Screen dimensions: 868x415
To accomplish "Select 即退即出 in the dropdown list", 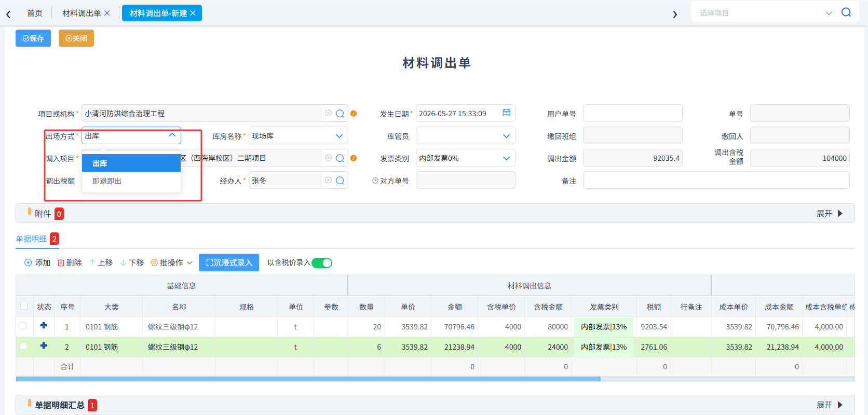I will [x=131, y=181].
